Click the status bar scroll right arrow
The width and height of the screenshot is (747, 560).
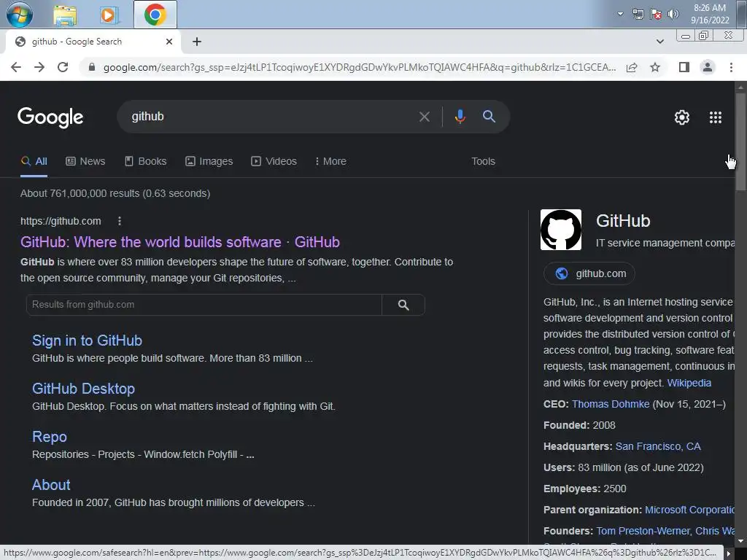(x=728, y=553)
